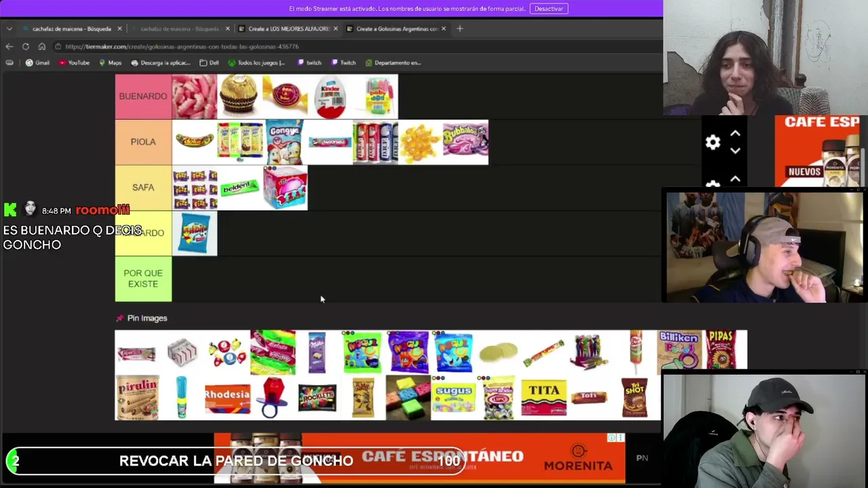Select the green Mogul gummies bag
The image size is (868, 488).
click(x=363, y=352)
